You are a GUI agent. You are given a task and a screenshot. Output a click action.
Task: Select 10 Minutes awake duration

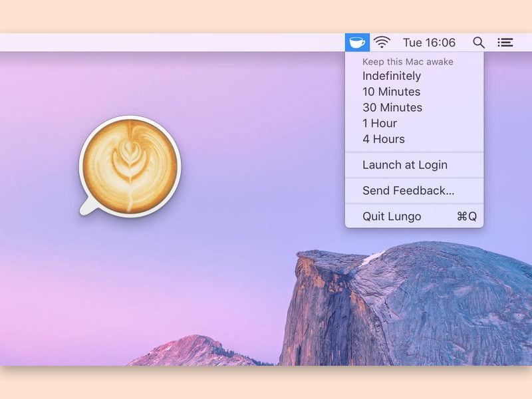pos(414,92)
